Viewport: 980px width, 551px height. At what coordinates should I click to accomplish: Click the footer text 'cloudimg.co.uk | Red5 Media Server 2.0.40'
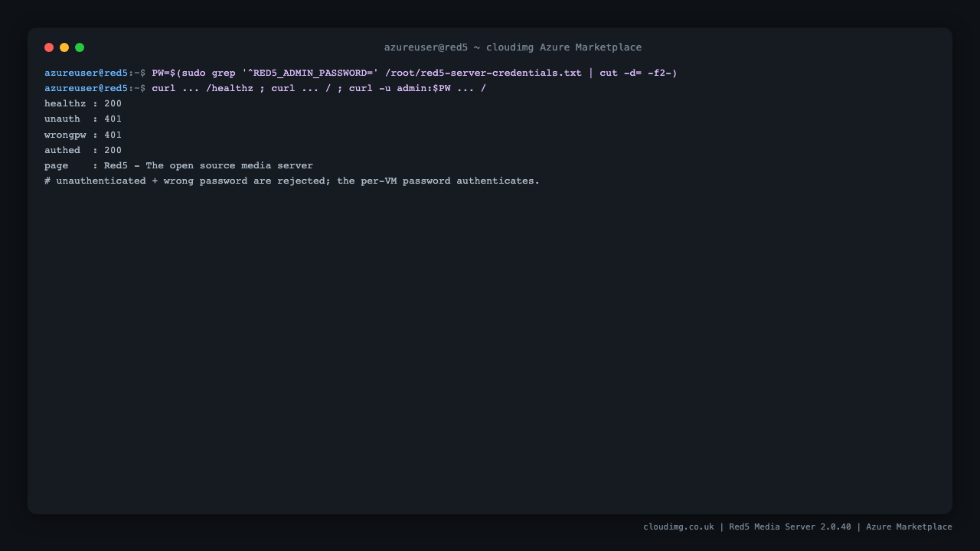pyautogui.click(x=747, y=527)
